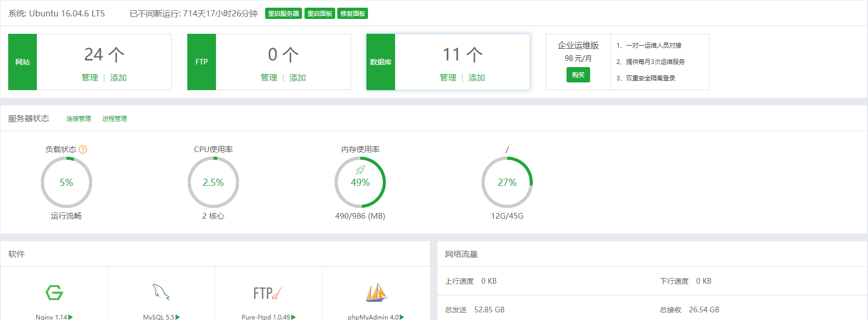
Task: Click the play arrow beside Pure-Ftpd 1.0.49
Action: click(293, 317)
